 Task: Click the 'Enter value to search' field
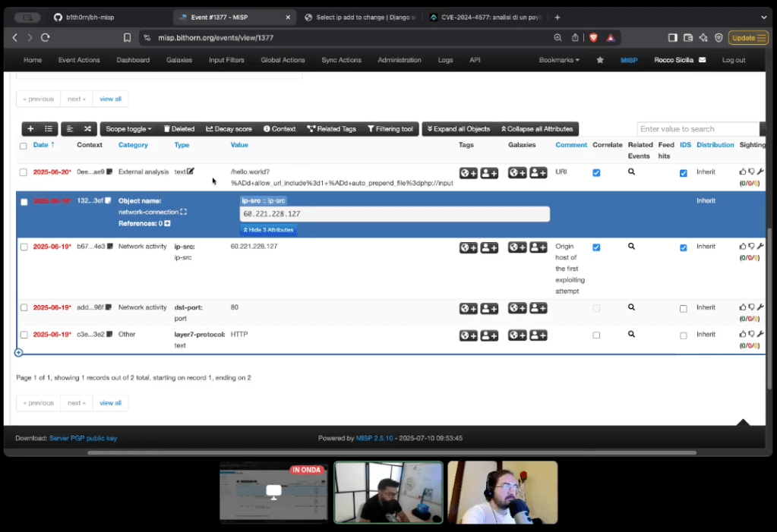pyautogui.click(x=697, y=129)
